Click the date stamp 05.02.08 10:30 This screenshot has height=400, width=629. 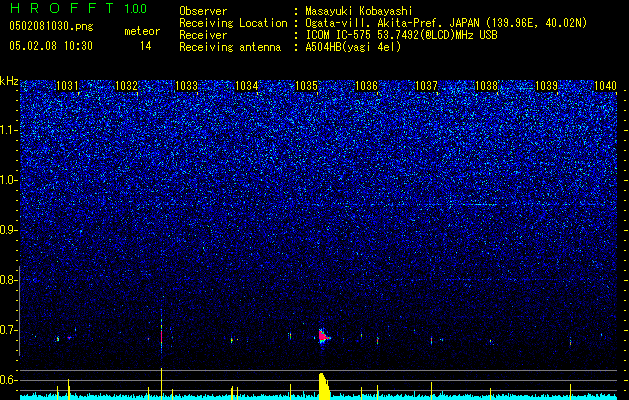pyautogui.click(x=51, y=46)
